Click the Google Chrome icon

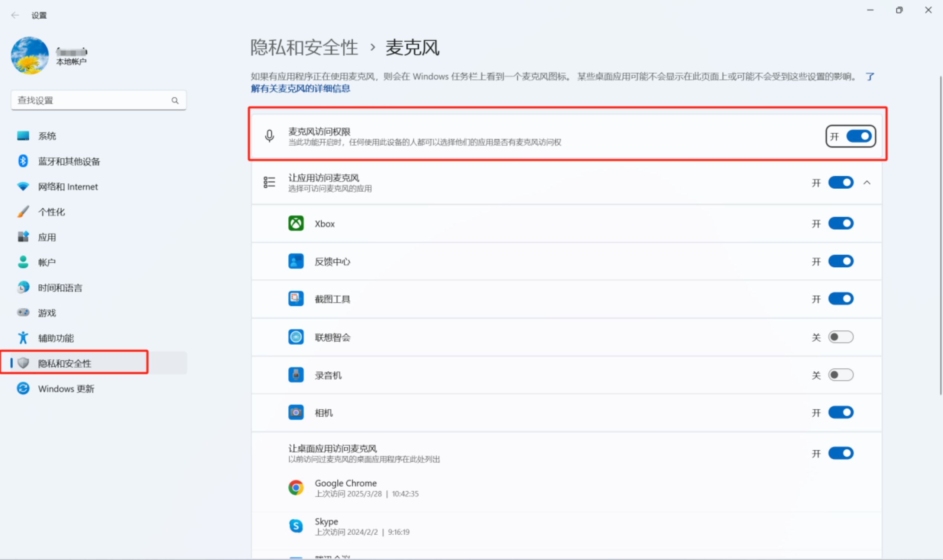296,488
